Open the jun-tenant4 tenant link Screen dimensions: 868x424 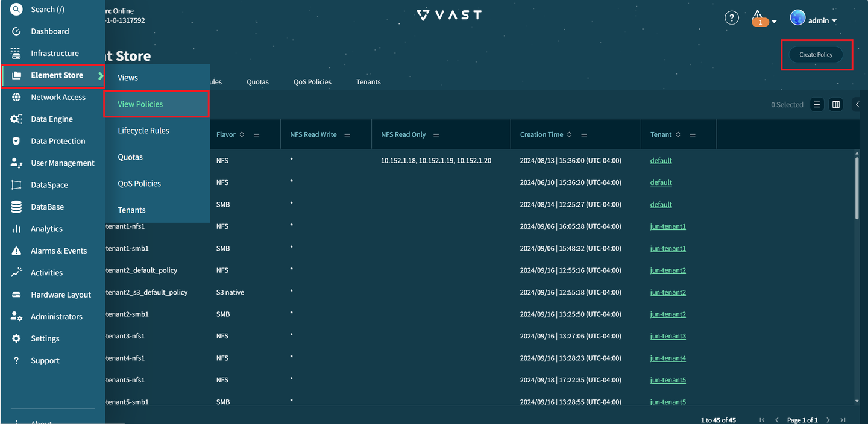coord(668,358)
